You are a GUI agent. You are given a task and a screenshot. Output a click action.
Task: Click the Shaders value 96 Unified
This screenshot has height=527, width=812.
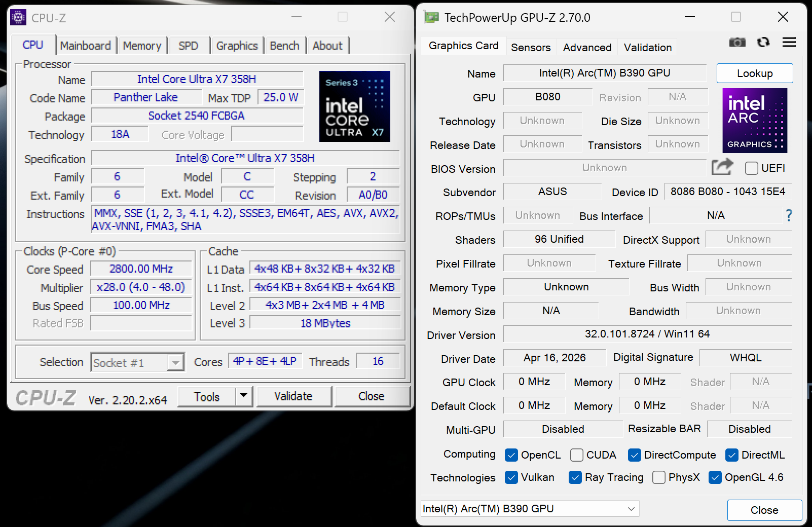[x=559, y=239]
